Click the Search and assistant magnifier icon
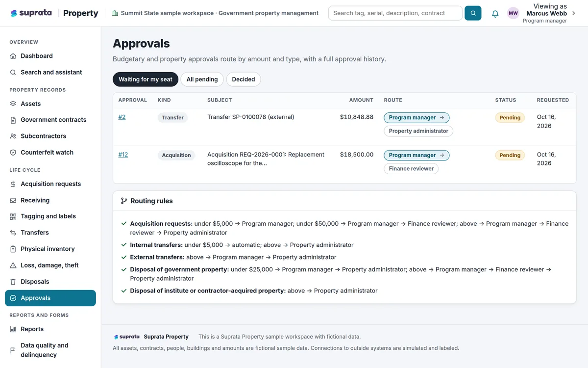Image resolution: width=588 pixels, height=368 pixels. pos(13,72)
